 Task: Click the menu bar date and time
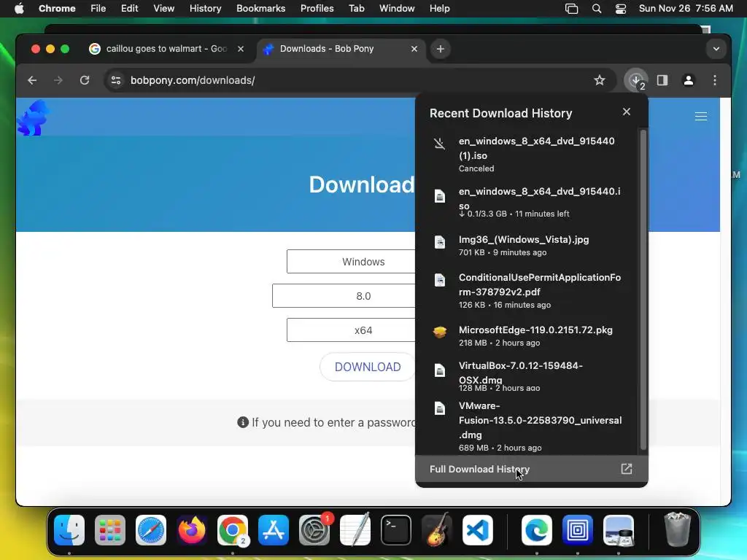pos(686,9)
